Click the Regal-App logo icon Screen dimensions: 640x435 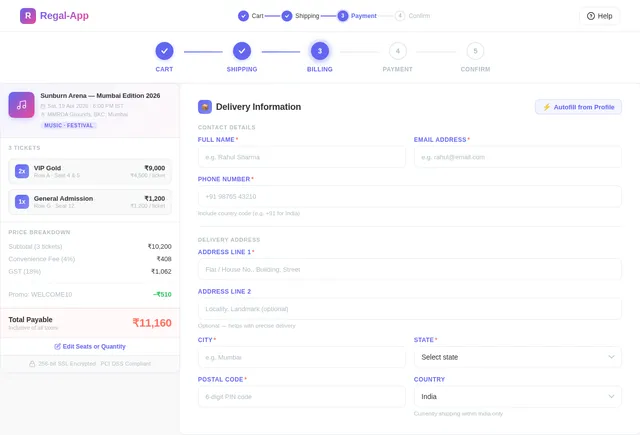tap(28, 16)
